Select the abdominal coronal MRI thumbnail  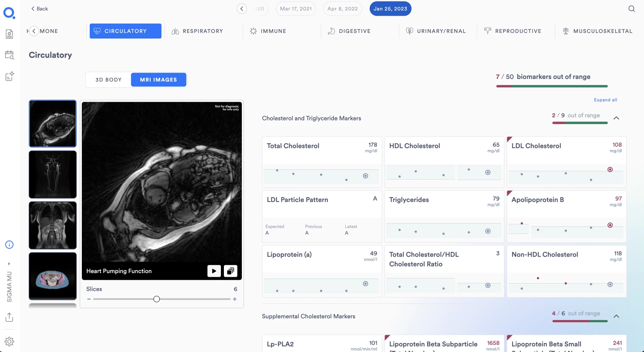pos(53,225)
